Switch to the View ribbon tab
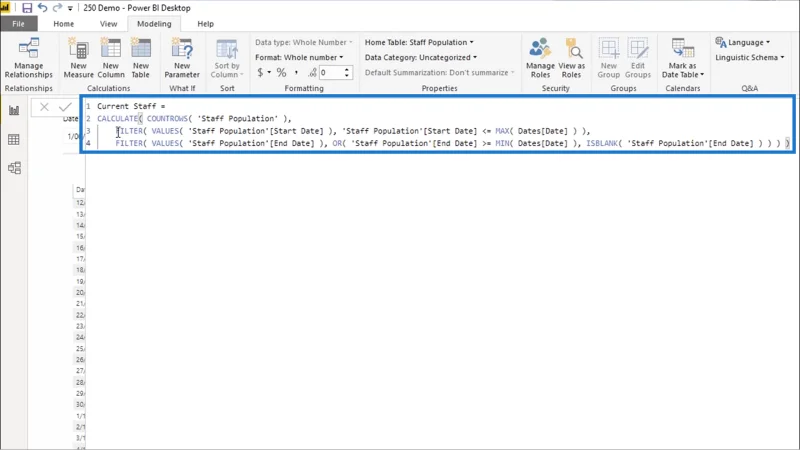The image size is (800, 450). tap(108, 24)
